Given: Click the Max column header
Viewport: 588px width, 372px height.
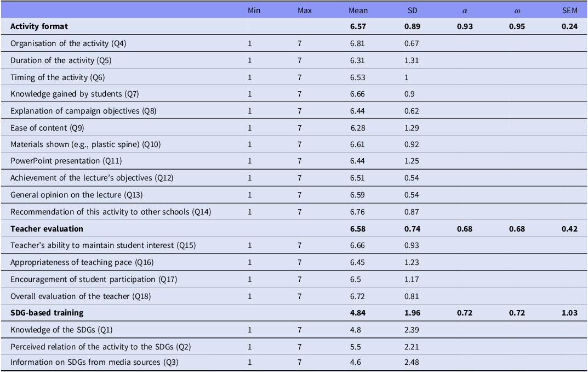Looking at the screenshot, I should click(305, 10).
